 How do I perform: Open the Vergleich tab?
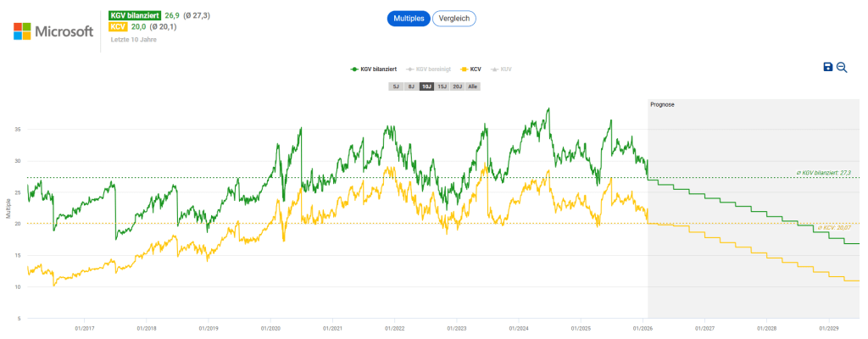coord(454,18)
